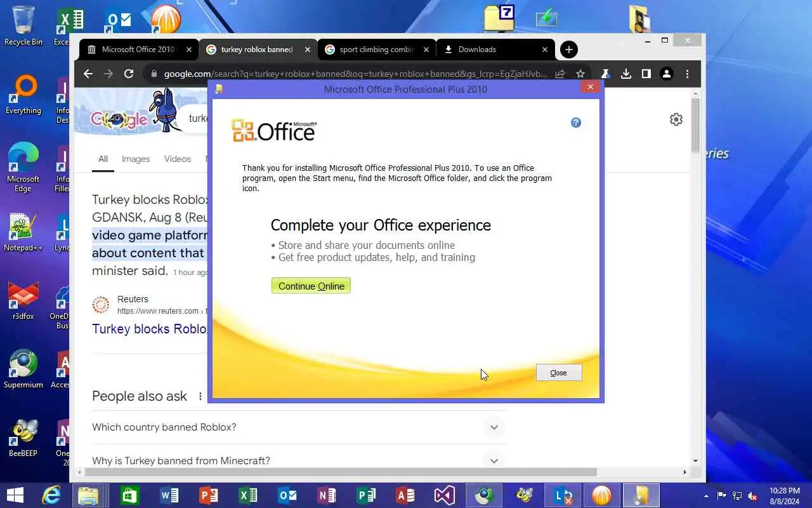This screenshot has height=508, width=812.
Task: Launch Outlook from the taskbar
Action: 287,495
